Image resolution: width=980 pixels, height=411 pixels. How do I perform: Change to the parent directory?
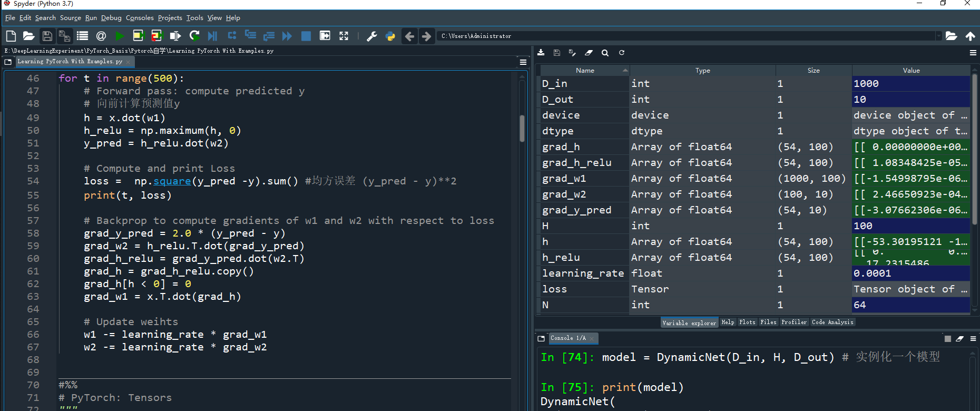(970, 36)
